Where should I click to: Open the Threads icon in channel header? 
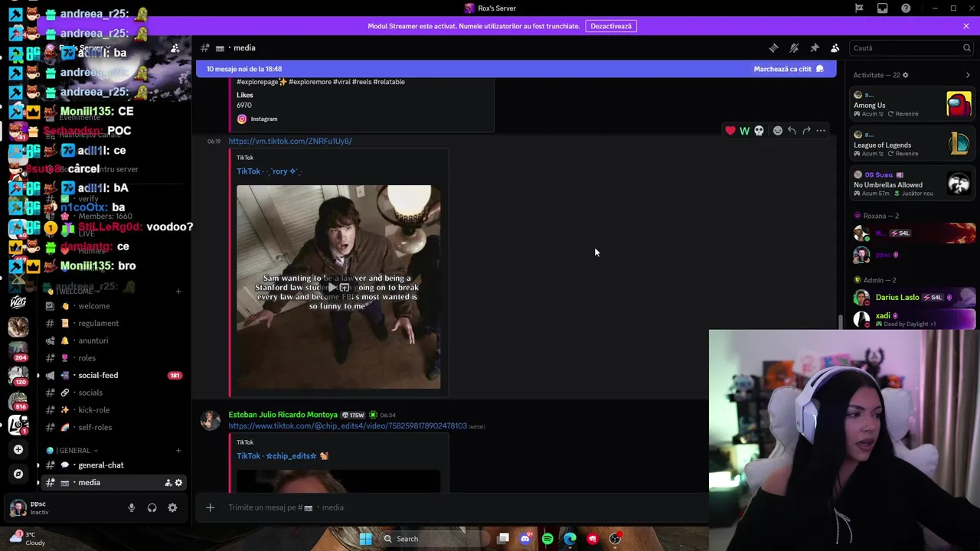[x=773, y=47]
